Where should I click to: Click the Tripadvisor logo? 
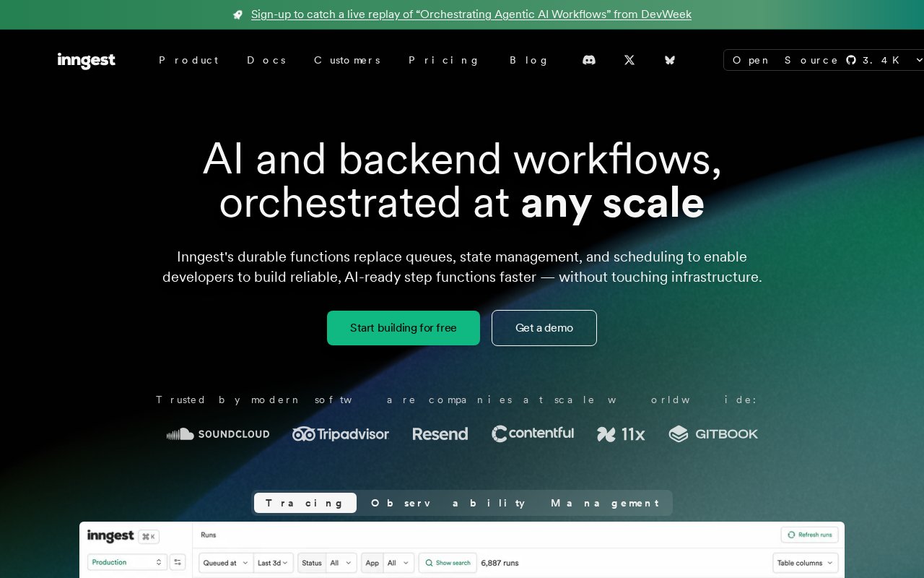point(341,434)
